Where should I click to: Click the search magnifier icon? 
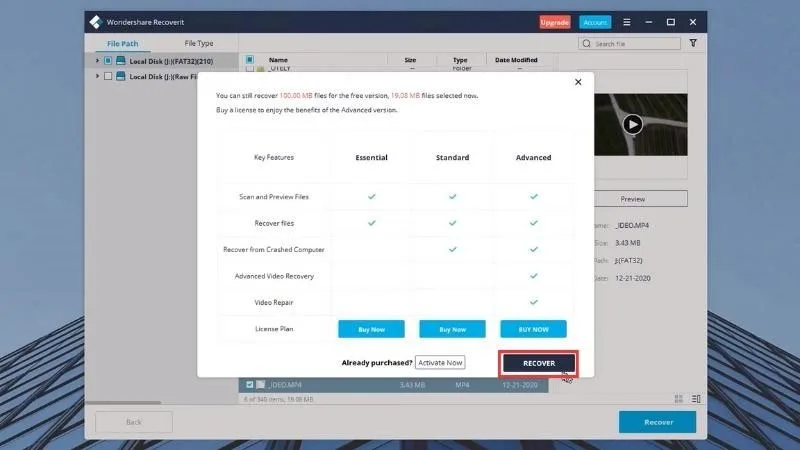click(587, 43)
